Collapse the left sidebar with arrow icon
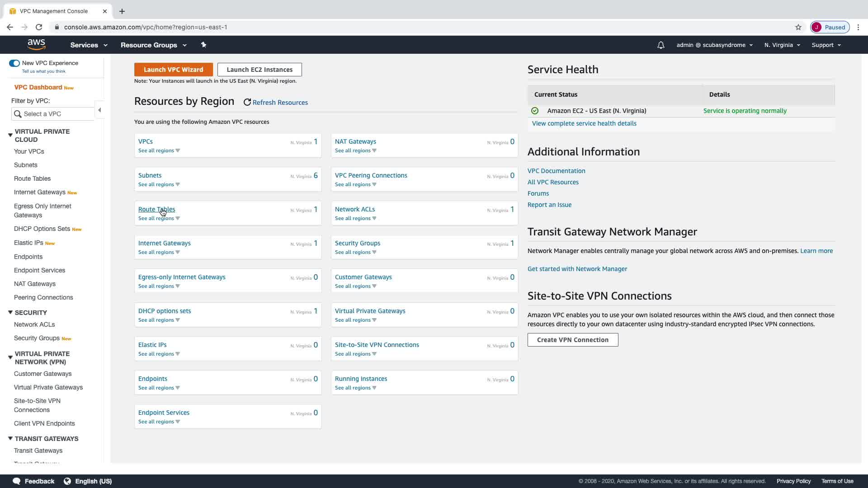The height and width of the screenshot is (488, 868). [x=99, y=110]
